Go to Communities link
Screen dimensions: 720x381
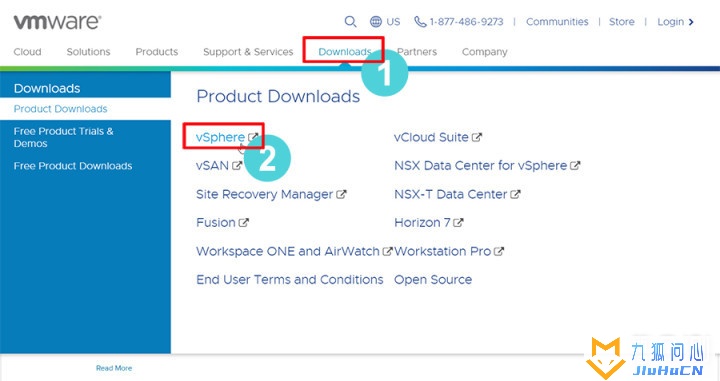click(x=557, y=22)
